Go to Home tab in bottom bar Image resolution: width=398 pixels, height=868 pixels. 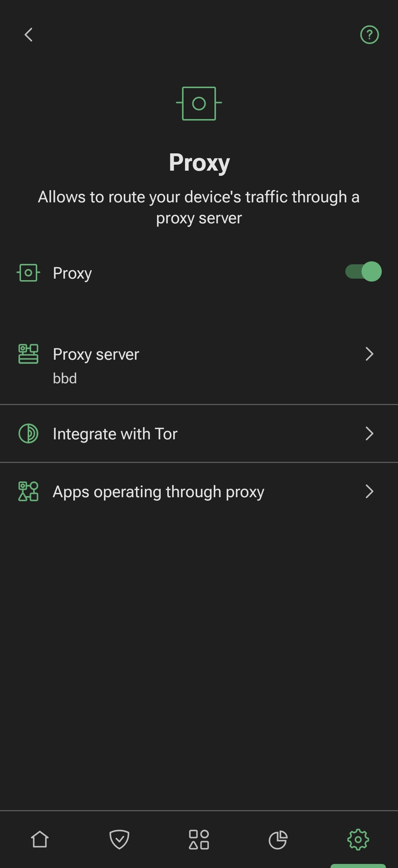coord(40,840)
